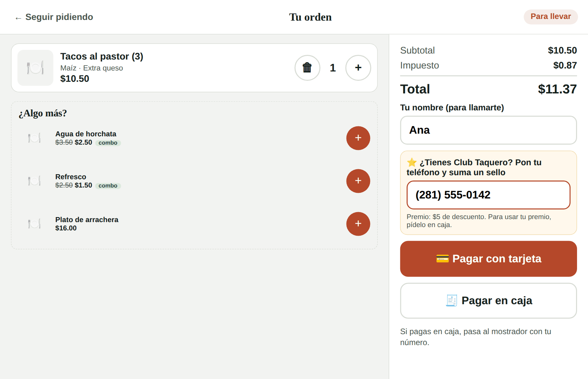Select the Premio $5 de descuento note
The image size is (588, 379).
pos(479,221)
